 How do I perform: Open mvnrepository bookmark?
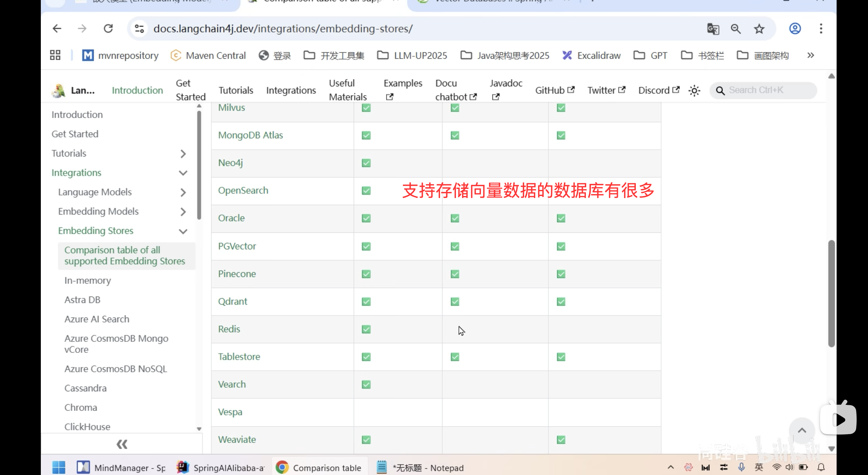click(x=120, y=55)
